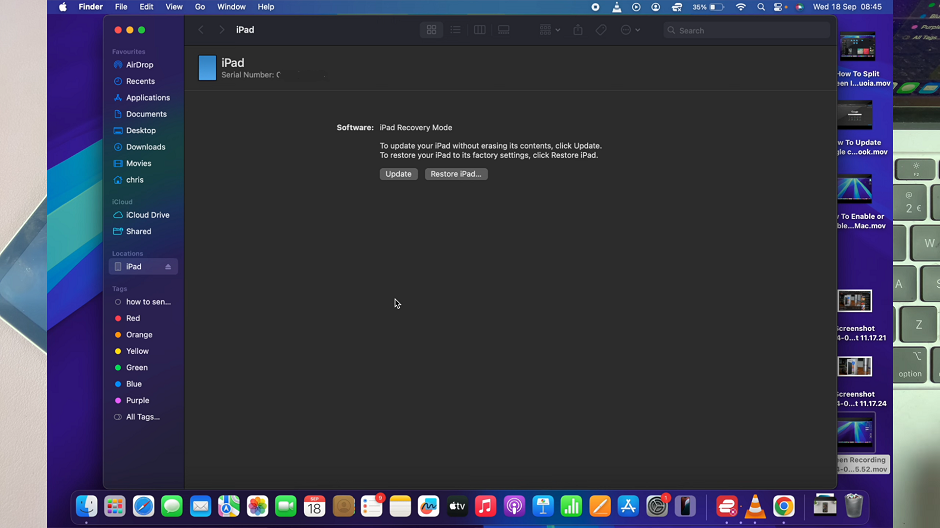Open Calendar from the Dock

coord(314,506)
